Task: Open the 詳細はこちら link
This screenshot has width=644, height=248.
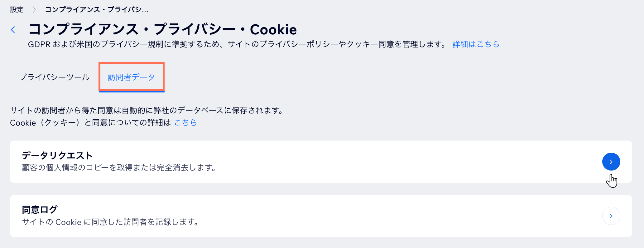Action: [476, 44]
